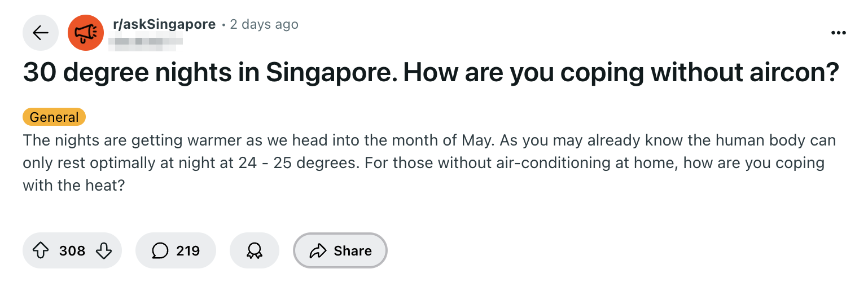This screenshot has width=868, height=282.
Task: Click the 308 vote score number
Action: [72, 250]
